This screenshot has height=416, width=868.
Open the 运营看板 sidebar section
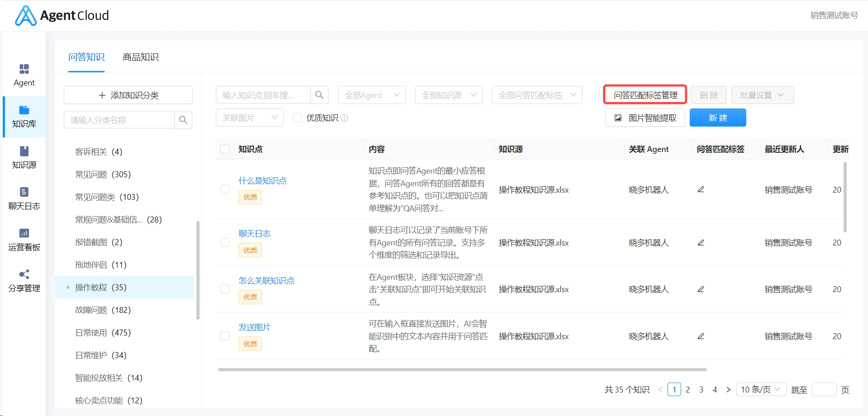point(24,240)
